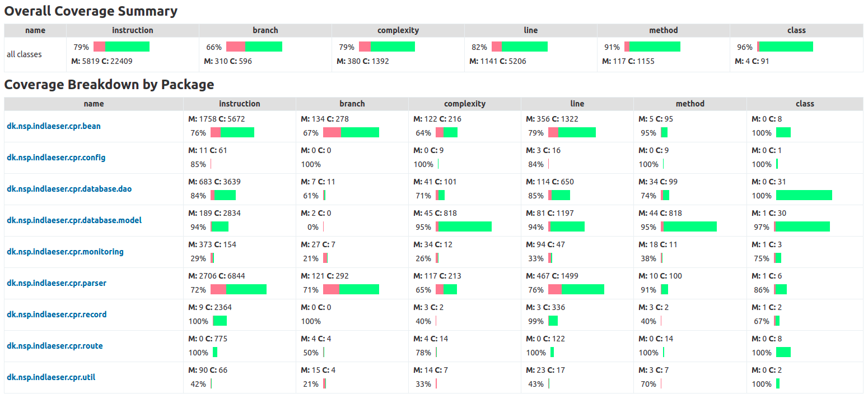
Task: Click instruction column header in package breakdown table
Action: click(x=240, y=104)
